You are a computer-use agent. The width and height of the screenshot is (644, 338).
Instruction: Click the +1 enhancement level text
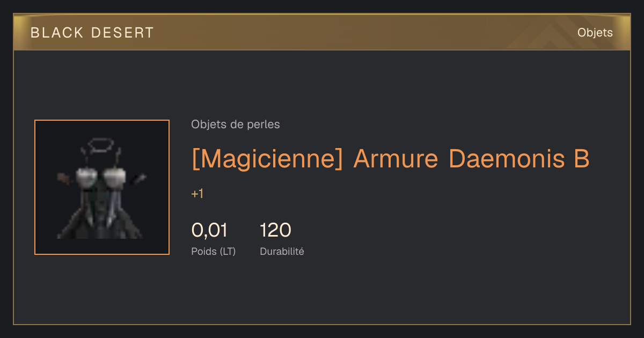pyautogui.click(x=197, y=194)
